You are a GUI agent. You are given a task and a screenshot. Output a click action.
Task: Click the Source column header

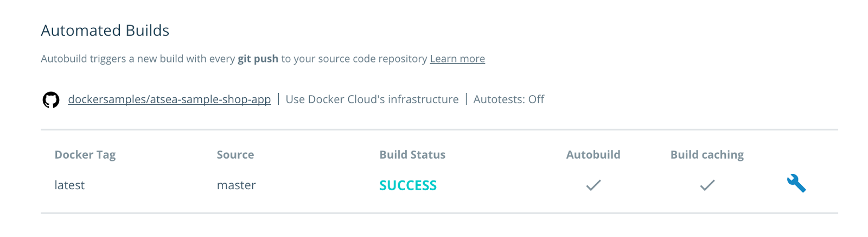235,155
